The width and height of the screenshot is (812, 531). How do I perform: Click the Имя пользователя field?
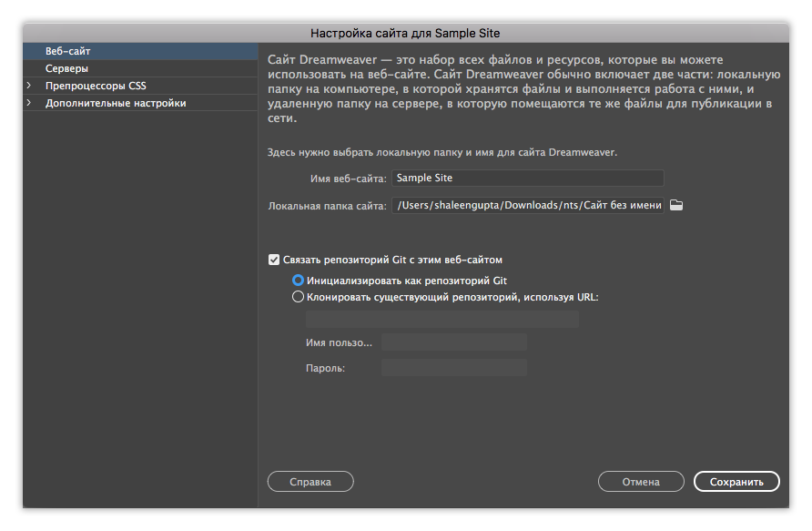pyautogui.click(x=453, y=342)
